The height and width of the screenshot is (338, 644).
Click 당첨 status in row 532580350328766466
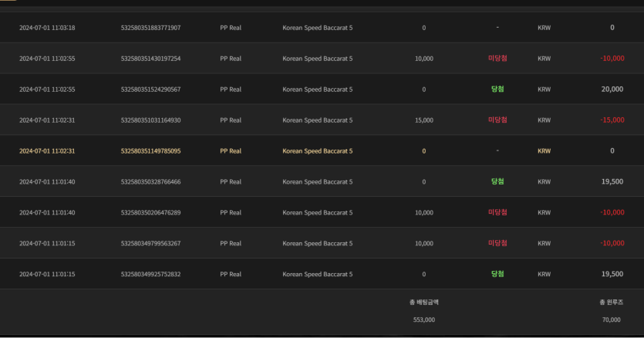497,182
